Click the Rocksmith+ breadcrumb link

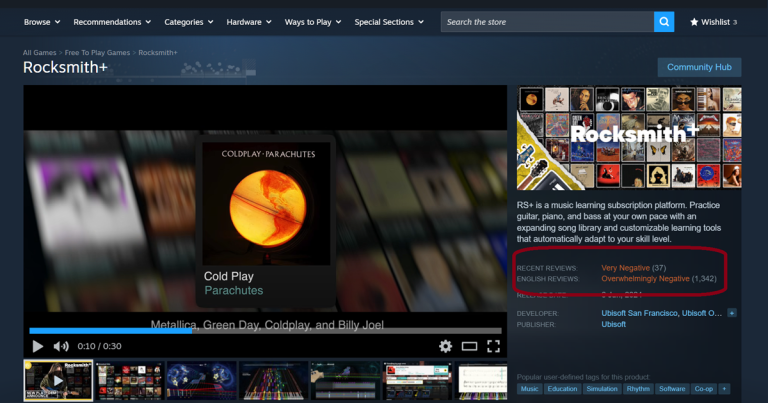(158, 52)
